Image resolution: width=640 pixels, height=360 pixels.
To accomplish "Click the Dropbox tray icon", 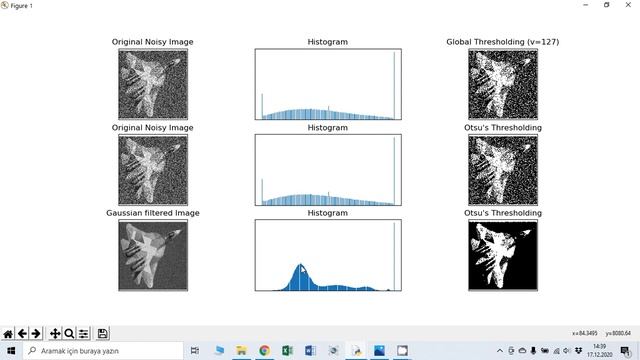I will (578, 351).
